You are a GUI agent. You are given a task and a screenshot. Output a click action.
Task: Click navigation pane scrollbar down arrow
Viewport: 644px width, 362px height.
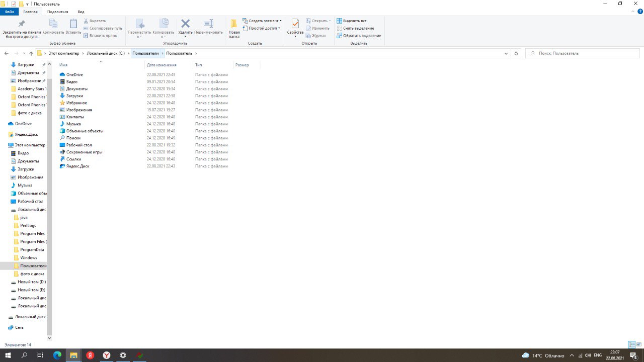tap(49, 338)
